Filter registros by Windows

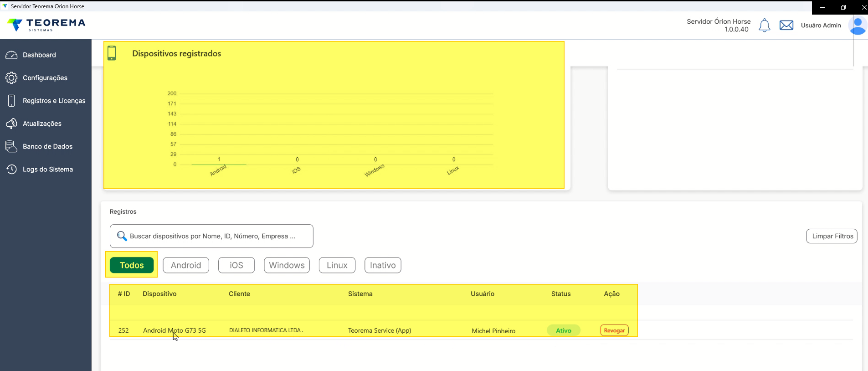pos(287,265)
